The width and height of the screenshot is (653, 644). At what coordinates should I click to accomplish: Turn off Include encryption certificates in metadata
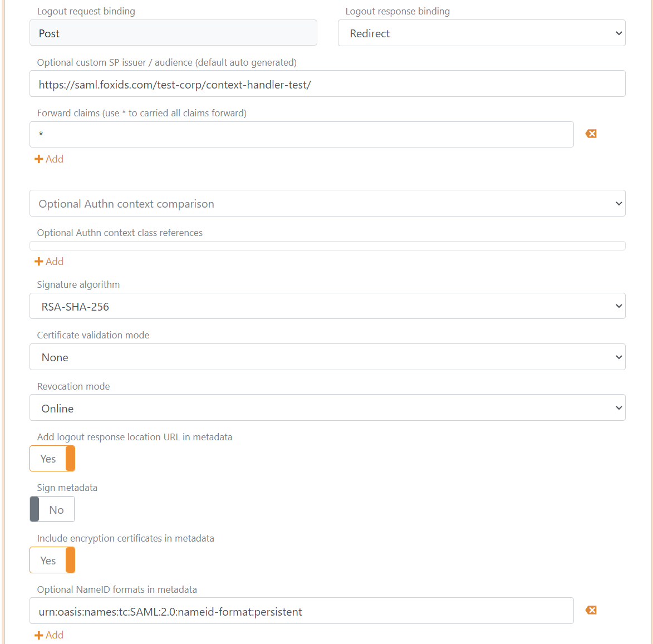click(x=52, y=560)
